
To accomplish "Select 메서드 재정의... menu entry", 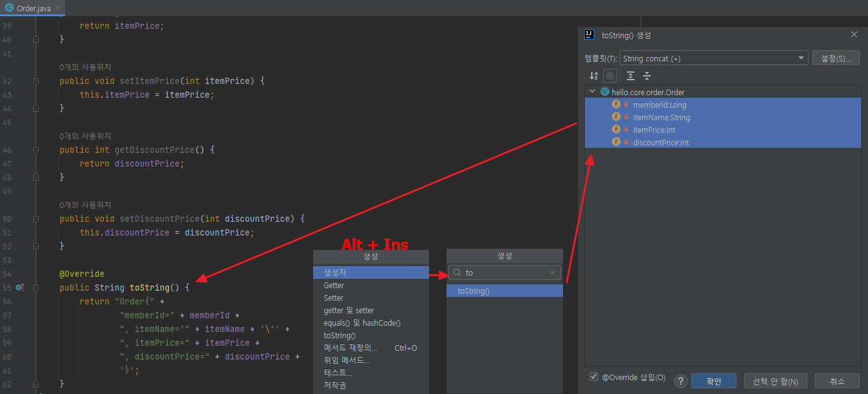I will [x=371, y=348].
